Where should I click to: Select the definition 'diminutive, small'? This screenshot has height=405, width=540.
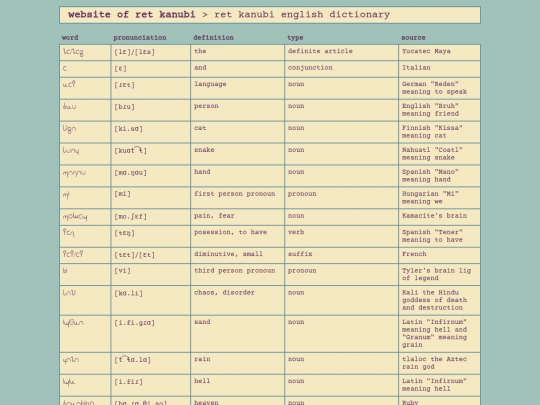pyautogui.click(x=238, y=255)
